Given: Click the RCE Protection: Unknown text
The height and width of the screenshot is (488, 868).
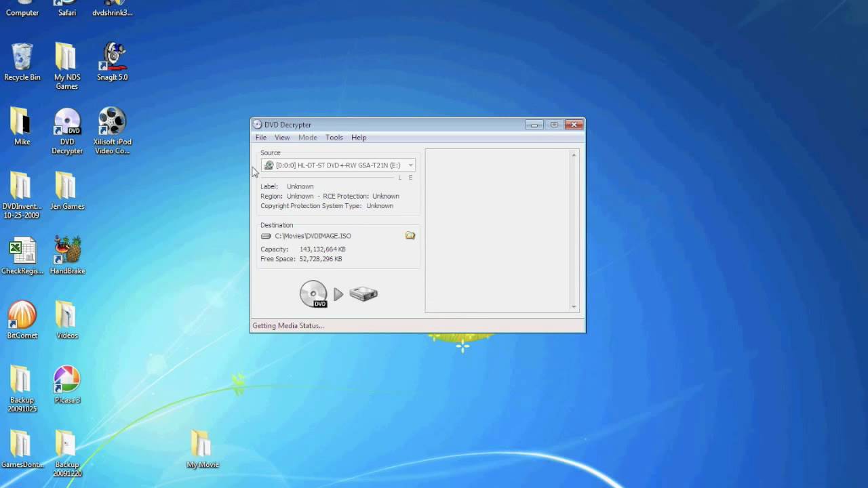Looking at the screenshot, I should (361, 197).
